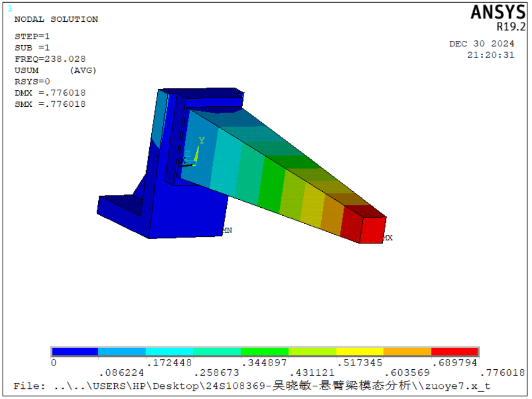This screenshot has height=399, width=532.
Task: Click the legend value .086224
Action: pos(122,373)
